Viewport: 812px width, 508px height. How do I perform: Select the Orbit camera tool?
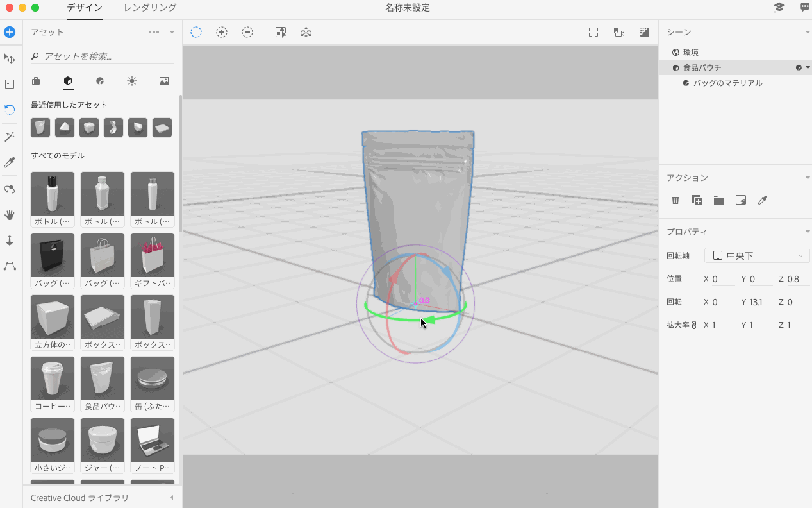[x=10, y=189]
